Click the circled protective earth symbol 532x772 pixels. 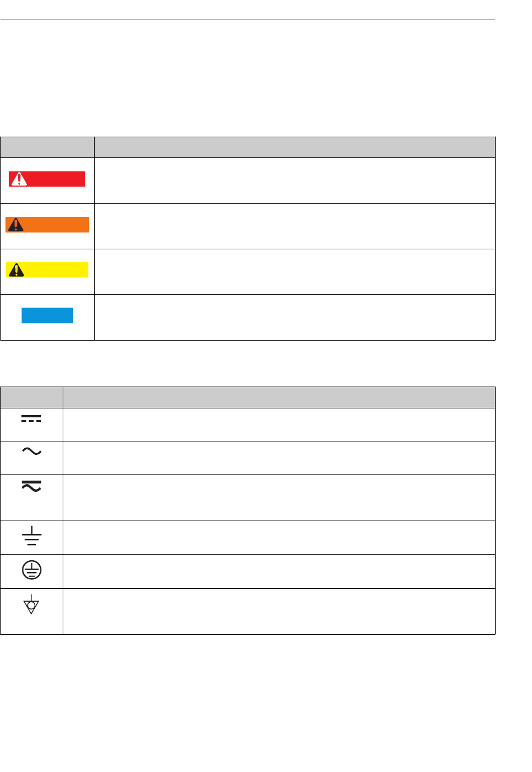click(31, 570)
